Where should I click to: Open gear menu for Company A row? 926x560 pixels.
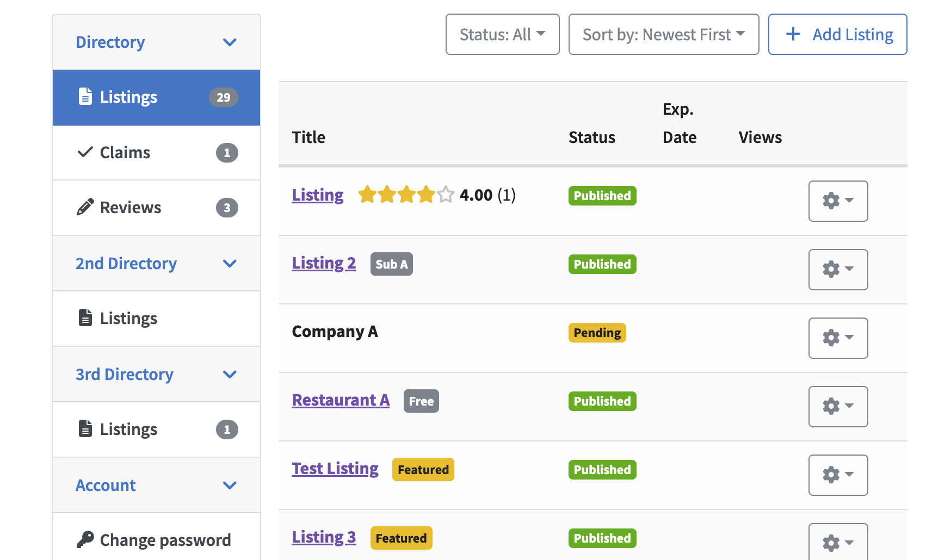pos(837,338)
